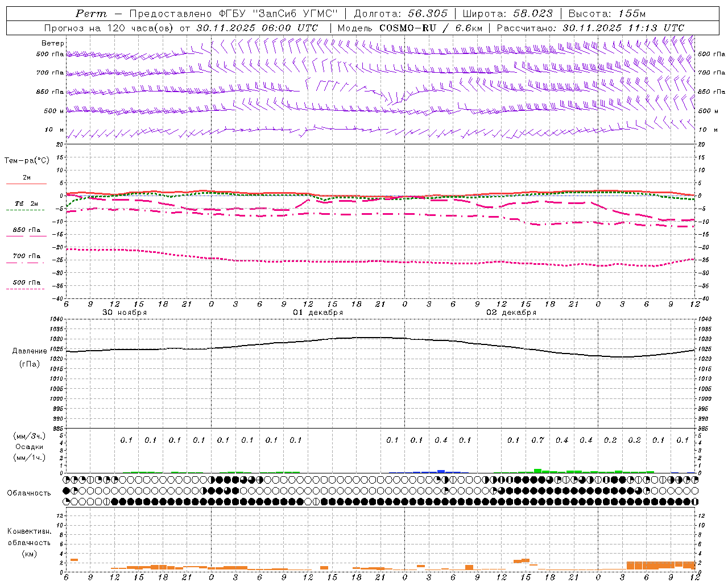Screen dimensions: 728x582
Task: Click the "Облачность" cloud cover label
Action: click(29, 493)
